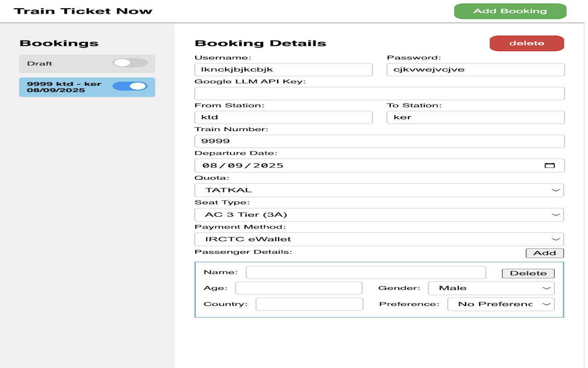Add a new passenger with Add button
Screen dimensions: 588x368
(x=544, y=253)
